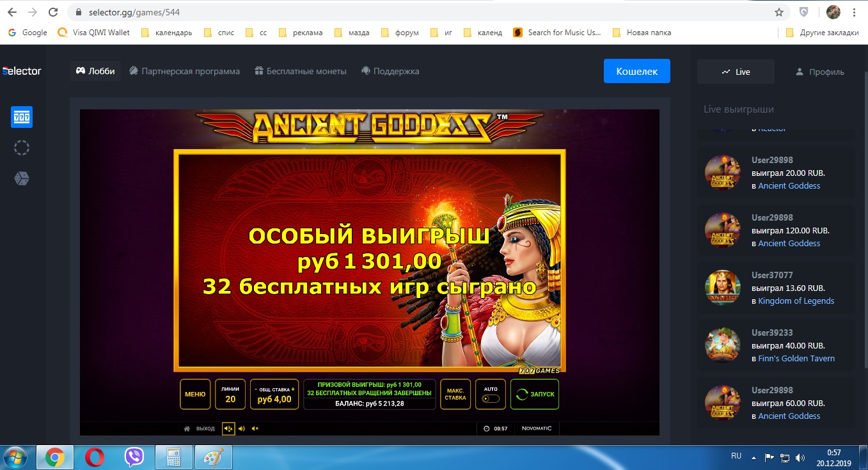Select the 777 slots icon in the sidebar
The image size is (868, 470).
[x=21, y=117]
